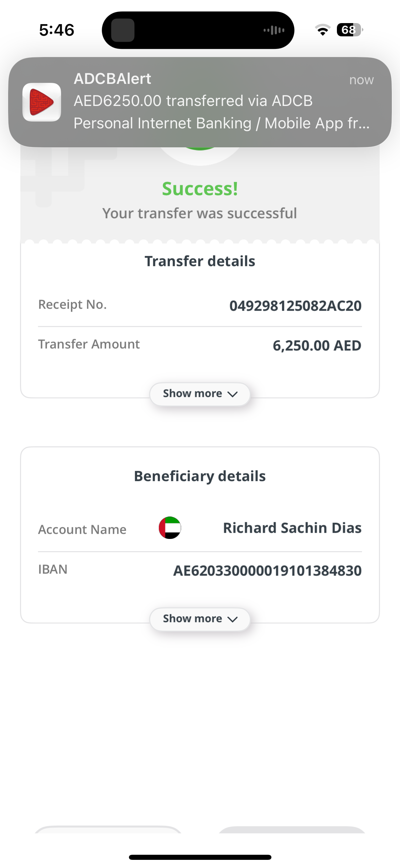Tap the ADCBAlert notification title
Screen dimensions: 400x868
112,79
